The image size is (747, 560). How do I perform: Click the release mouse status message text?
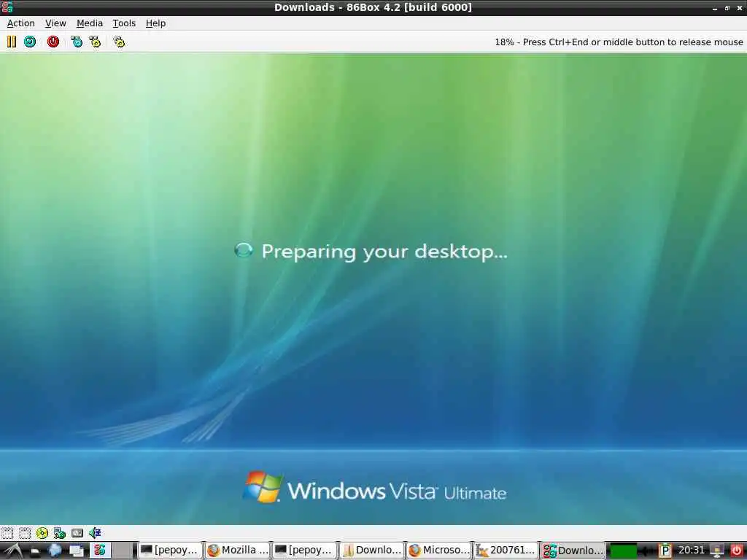tap(619, 42)
